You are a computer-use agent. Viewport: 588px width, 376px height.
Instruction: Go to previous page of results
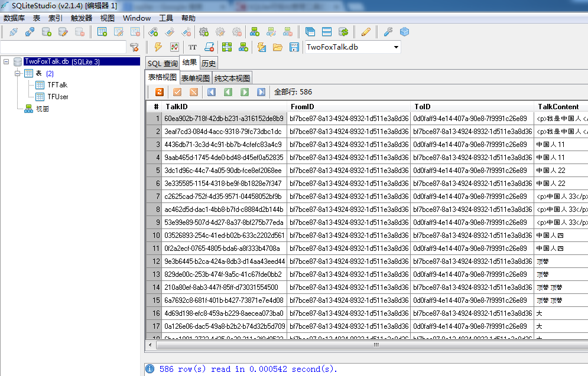[228, 92]
